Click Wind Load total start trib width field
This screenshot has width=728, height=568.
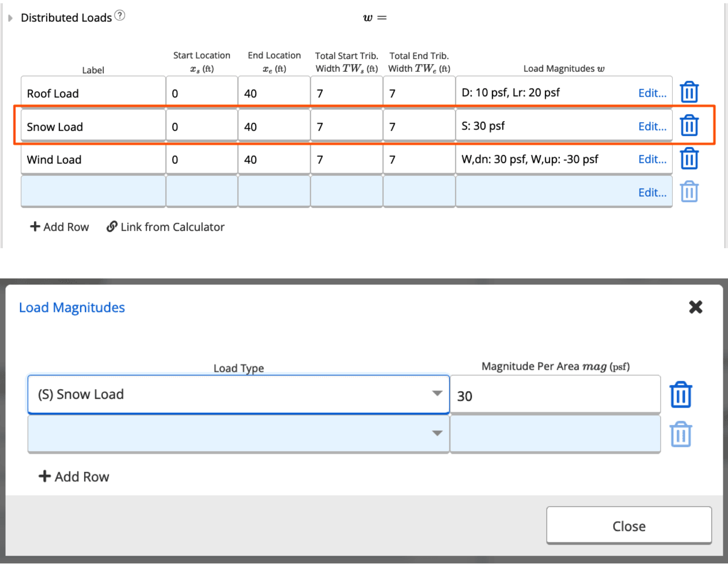coord(347,159)
